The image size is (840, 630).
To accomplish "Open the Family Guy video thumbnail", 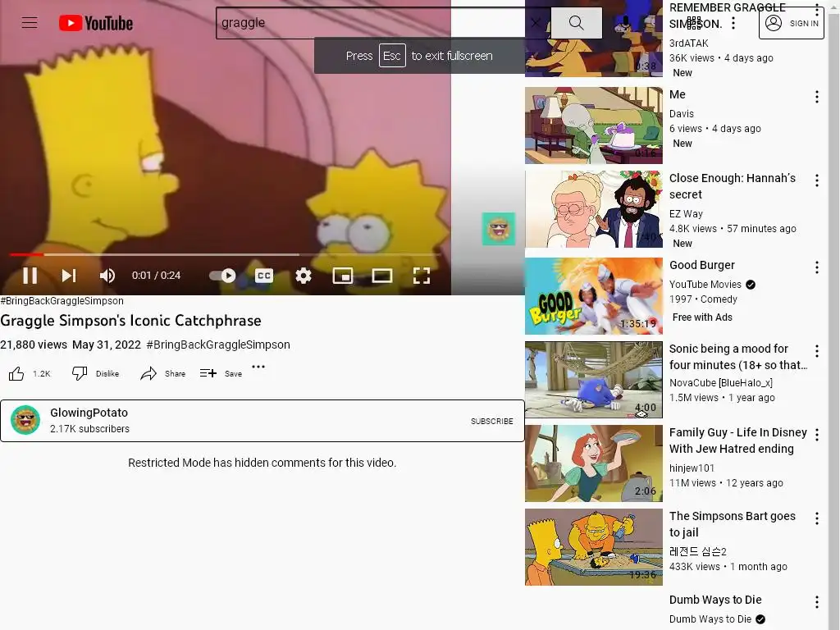I will click(x=594, y=463).
